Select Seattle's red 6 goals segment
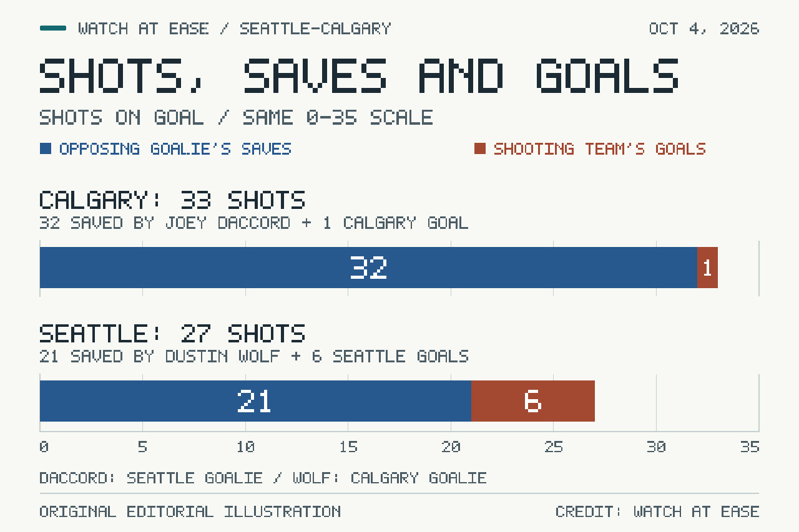 533,401
